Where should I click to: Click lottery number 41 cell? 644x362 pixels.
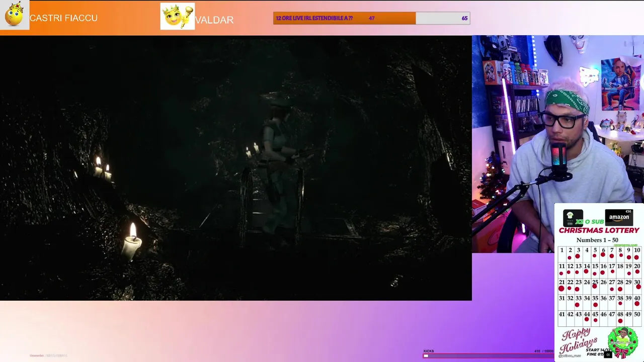[561, 318]
